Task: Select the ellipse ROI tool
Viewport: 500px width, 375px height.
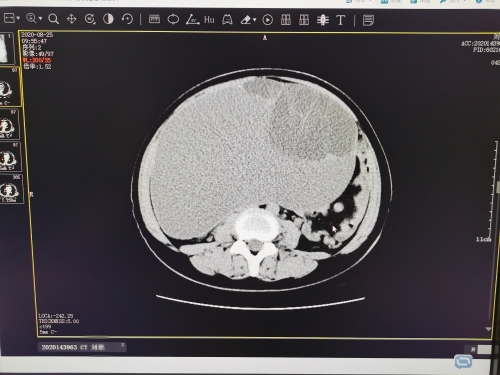Action: (173, 19)
